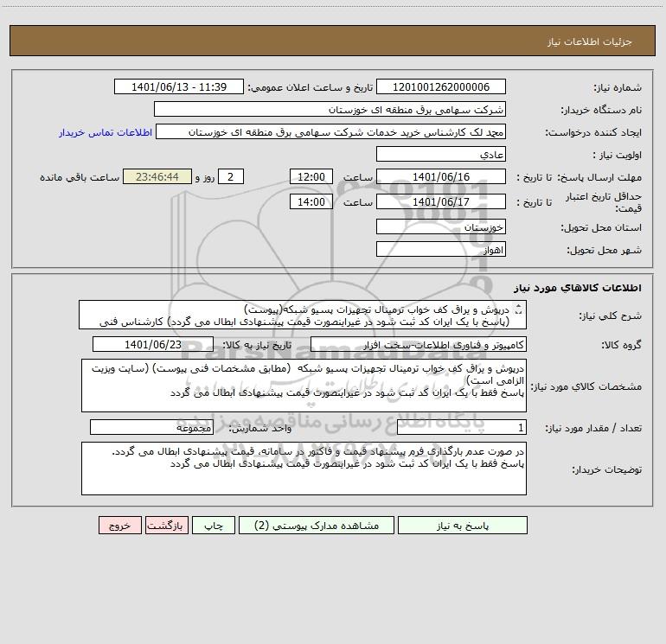
Task: Click the announcement date-time field 1401/06/13
Action: click(179, 86)
